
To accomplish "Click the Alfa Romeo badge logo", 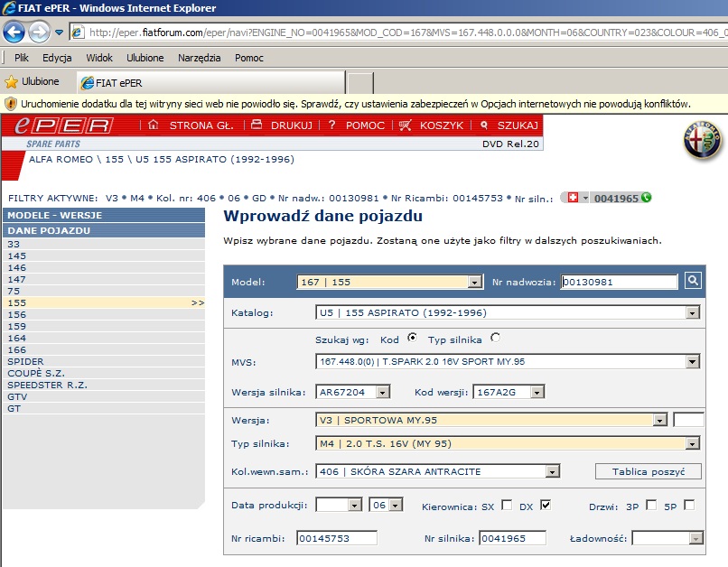I will (703, 140).
